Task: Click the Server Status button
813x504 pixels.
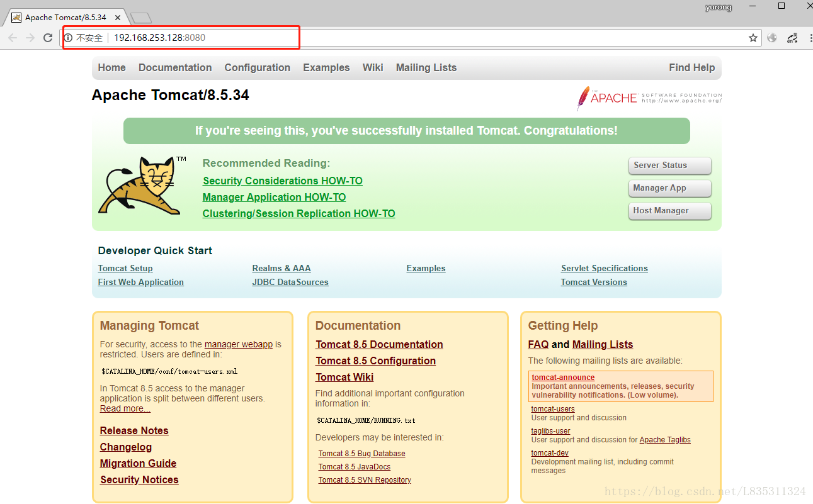Action: [x=670, y=165]
